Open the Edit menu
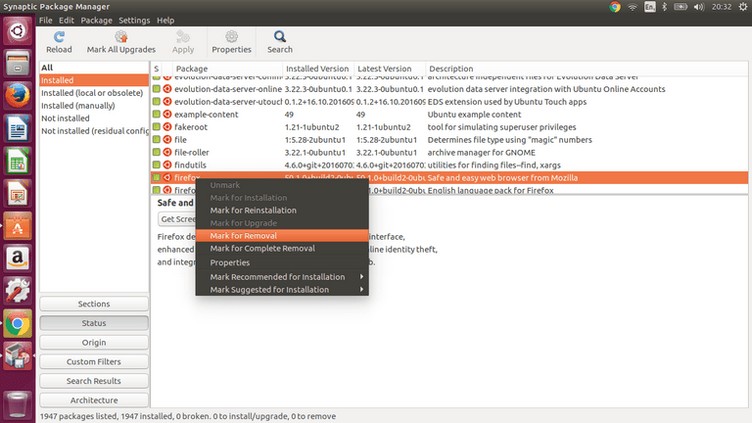 66,20
